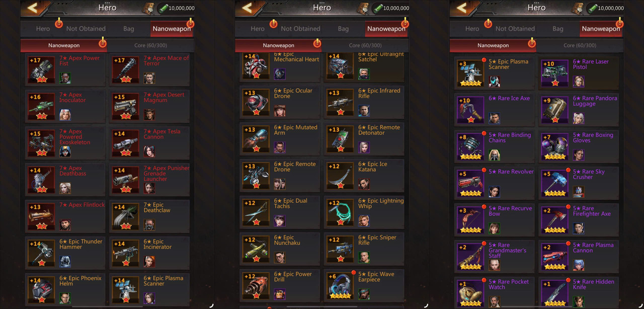Tap the Apex Flintlock pistol icon
Image resolution: width=644 pixels, height=309 pixels.
[x=41, y=216]
